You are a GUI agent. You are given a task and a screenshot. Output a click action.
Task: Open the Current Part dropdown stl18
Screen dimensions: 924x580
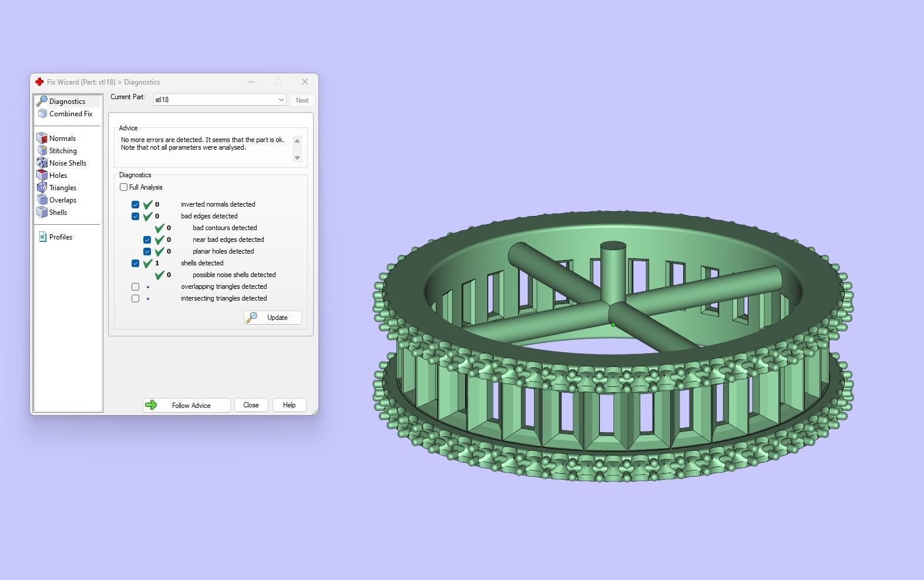click(x=220, y=100)
